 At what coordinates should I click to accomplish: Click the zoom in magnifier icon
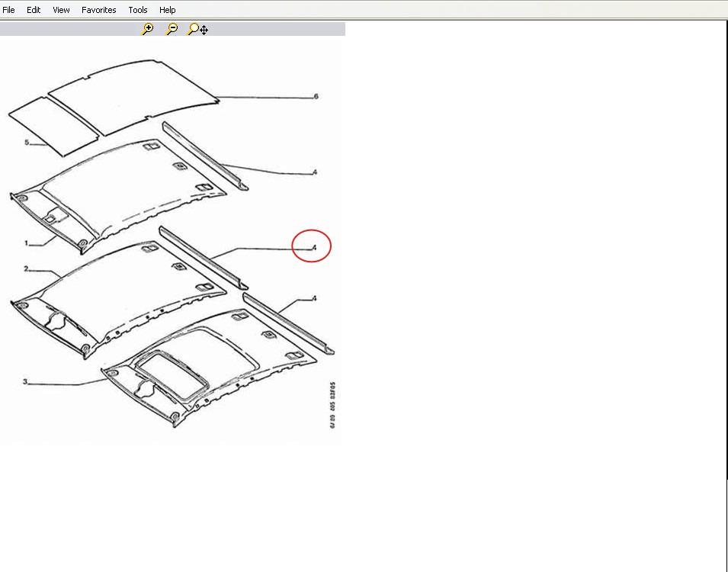(x=147, y=29)
